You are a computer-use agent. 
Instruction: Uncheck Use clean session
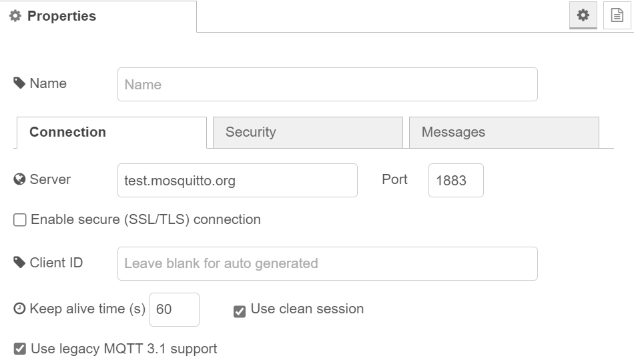point(240,311)
